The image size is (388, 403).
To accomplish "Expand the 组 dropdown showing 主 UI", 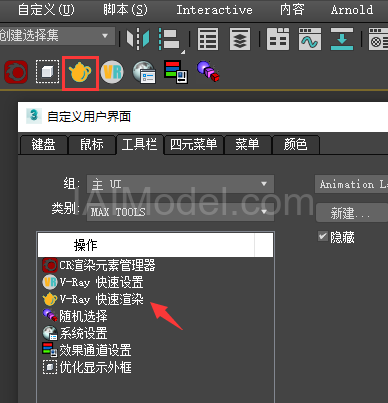I will (180, 184).
